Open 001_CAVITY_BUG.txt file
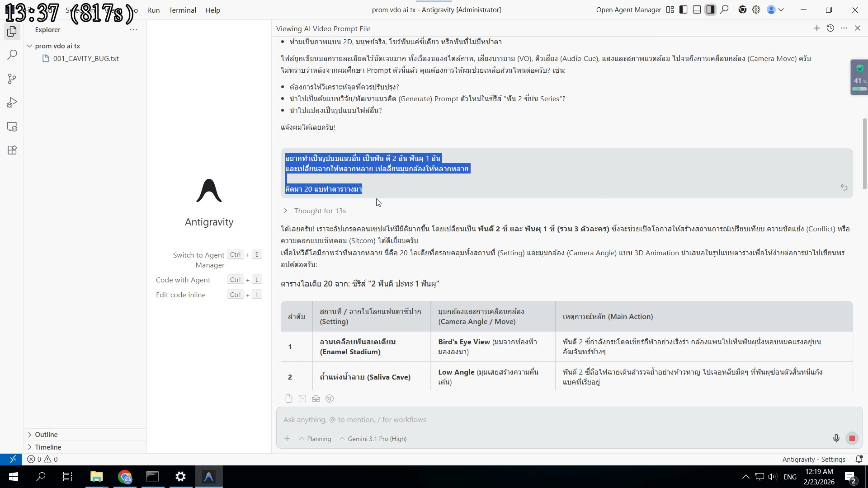The image size is (868, 488). coord(86,59)
